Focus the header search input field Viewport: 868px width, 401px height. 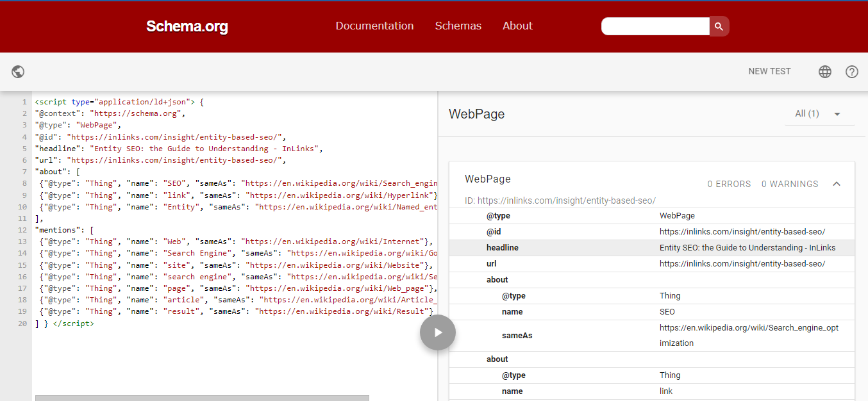(x=655, y=26)
